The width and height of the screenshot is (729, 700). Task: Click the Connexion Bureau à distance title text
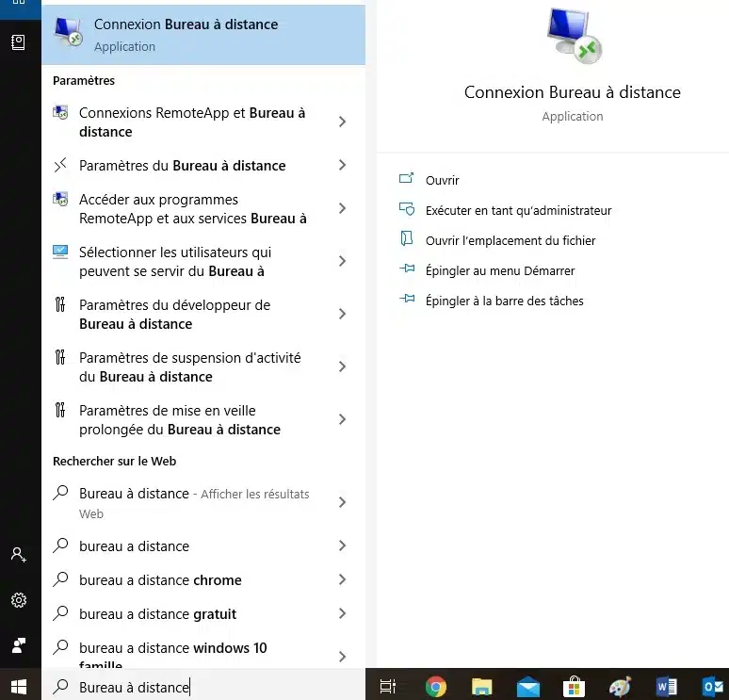(573, 92)
